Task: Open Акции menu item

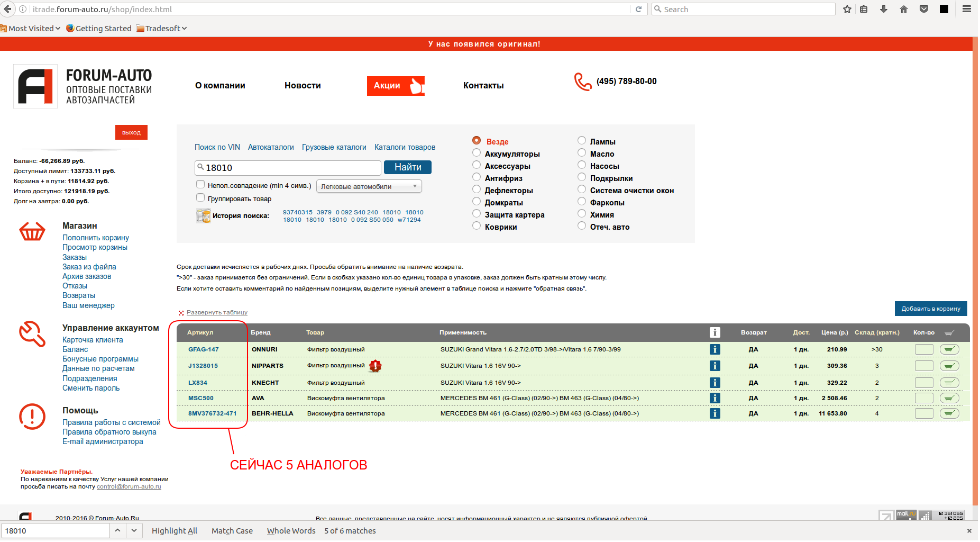Action: 396,86
